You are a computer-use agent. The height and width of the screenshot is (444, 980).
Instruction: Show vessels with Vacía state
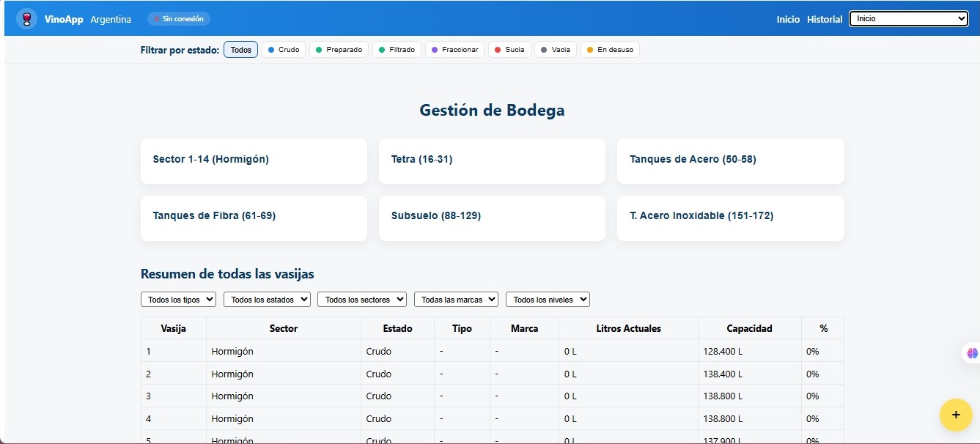tap(555, 50)
